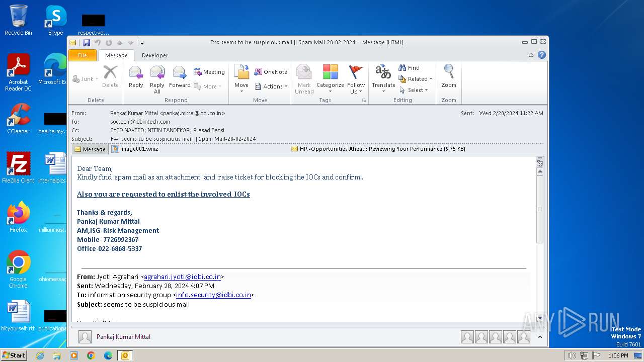Show the Message body tab
Image resolution: width=644 pixels, height=362 pixels.
(90, 149)
